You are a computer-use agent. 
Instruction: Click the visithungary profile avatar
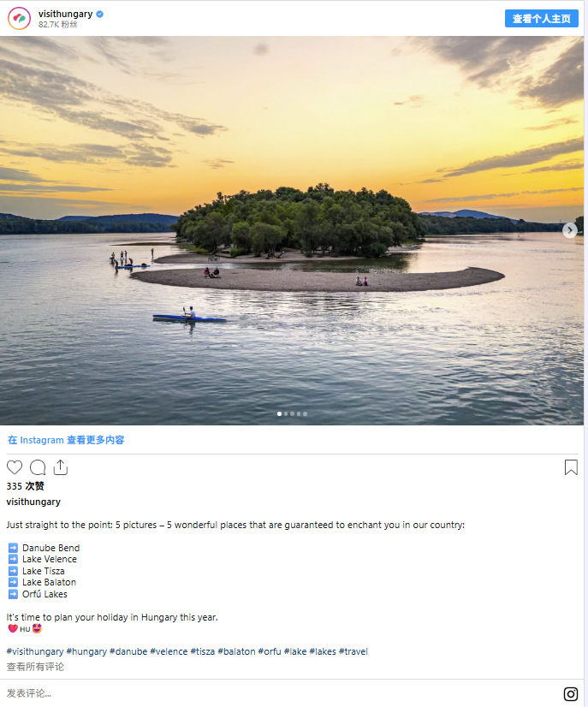click(20, 18)
